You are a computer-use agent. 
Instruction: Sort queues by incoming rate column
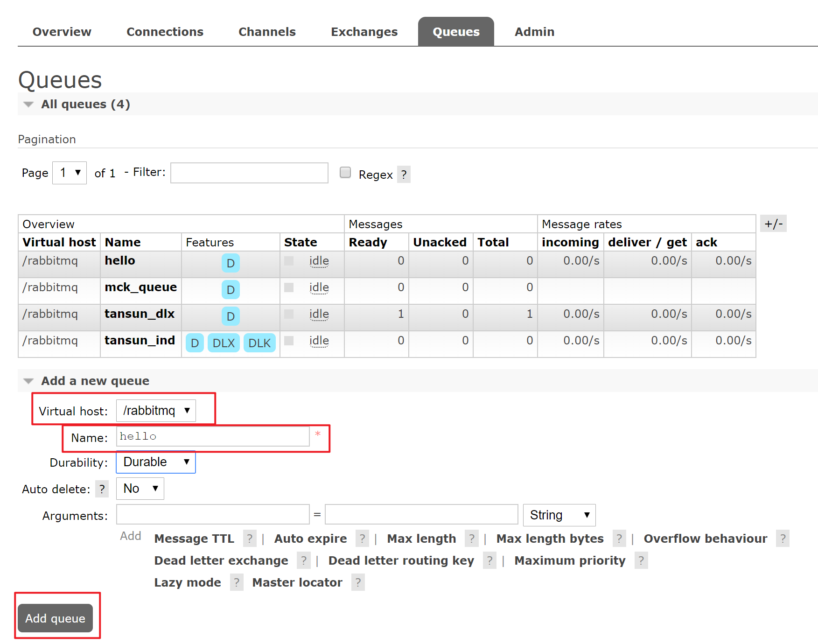point(570,242)
